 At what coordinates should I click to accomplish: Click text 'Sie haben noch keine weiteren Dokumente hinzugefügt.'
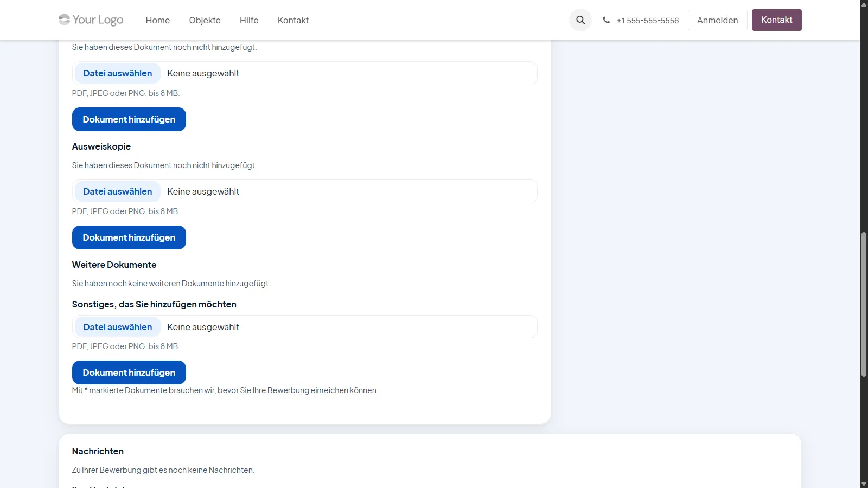point(171,284)
